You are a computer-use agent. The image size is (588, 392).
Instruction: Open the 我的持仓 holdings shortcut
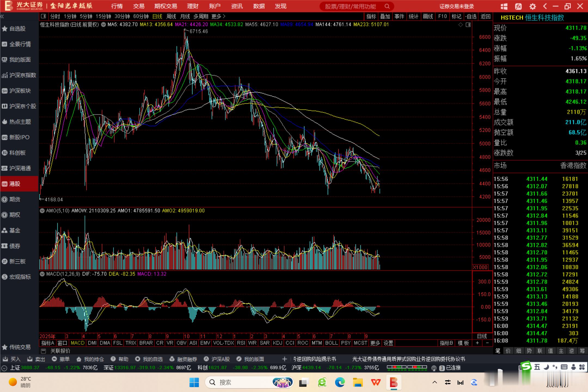tap(90, 359)
